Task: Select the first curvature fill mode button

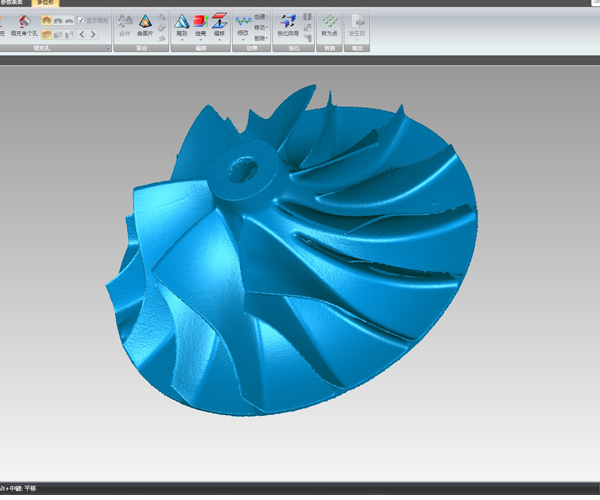Action: (x=45, y=19)
